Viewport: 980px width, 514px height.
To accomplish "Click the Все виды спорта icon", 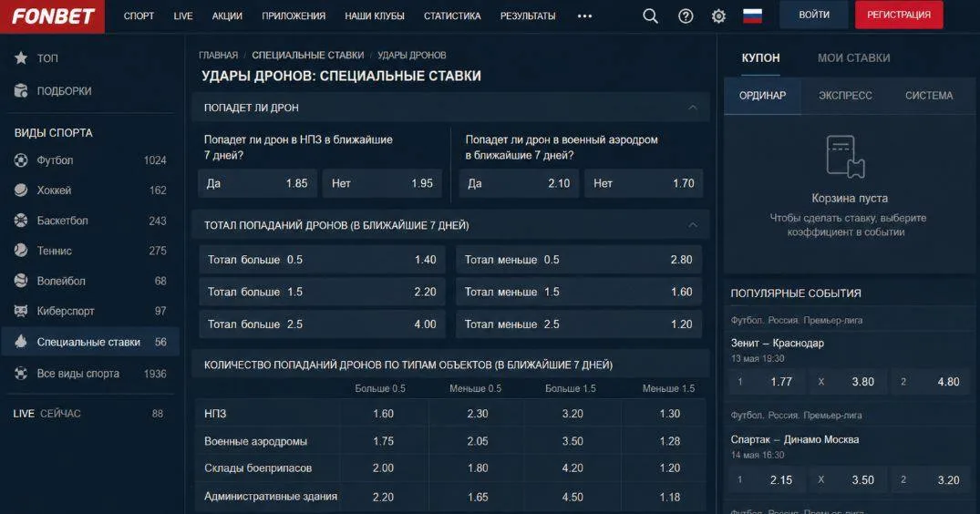I will [21, 374].
